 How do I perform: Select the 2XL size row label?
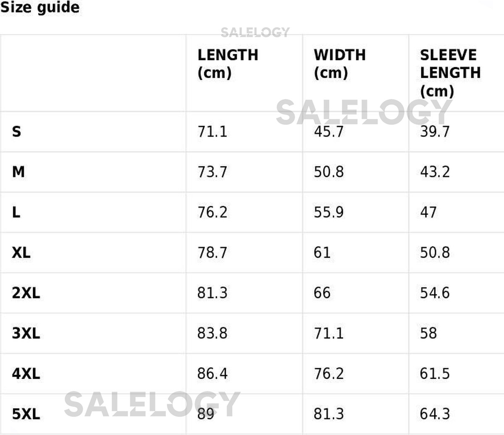26,293
